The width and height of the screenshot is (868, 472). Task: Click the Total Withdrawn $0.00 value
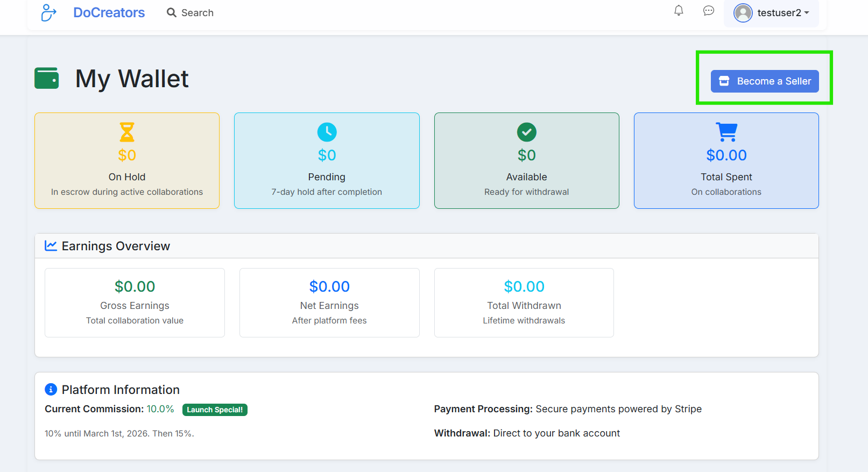click(524, 286)
